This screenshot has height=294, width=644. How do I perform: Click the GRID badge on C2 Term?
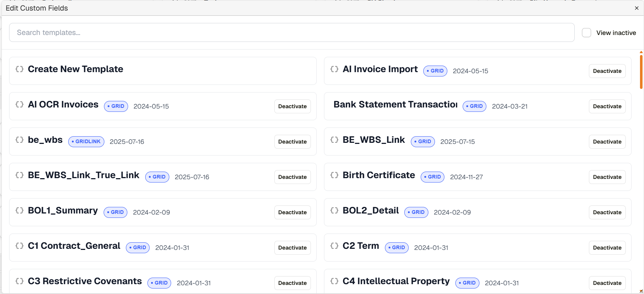397,247
